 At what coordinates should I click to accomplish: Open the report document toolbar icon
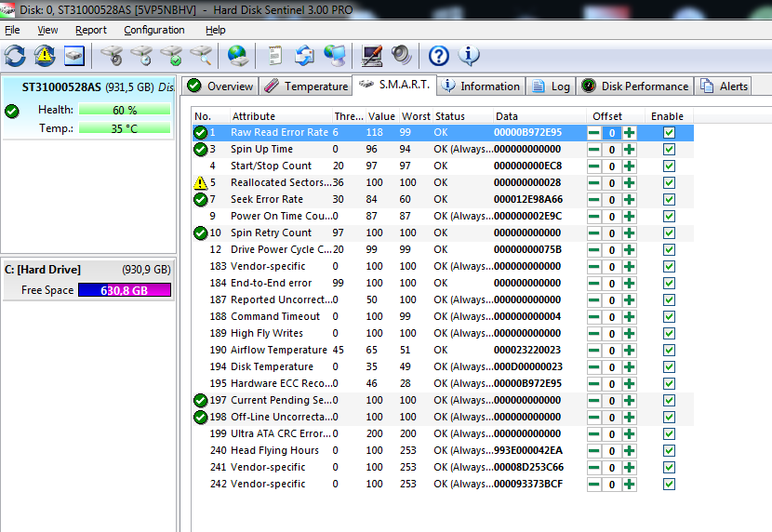(x=274, y=56)
